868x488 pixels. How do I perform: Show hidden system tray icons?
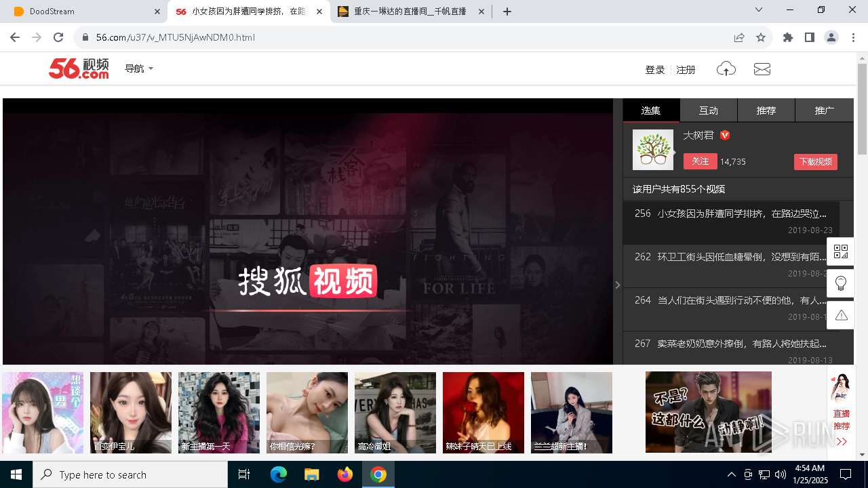(x=731, y=474)
